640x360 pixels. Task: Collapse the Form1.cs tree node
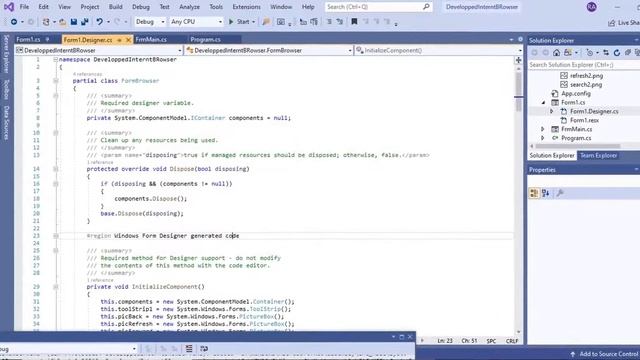[x=543, y=103]
